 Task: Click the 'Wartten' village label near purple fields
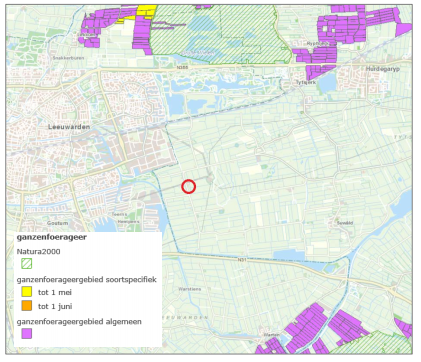click(x=272, y=334)
